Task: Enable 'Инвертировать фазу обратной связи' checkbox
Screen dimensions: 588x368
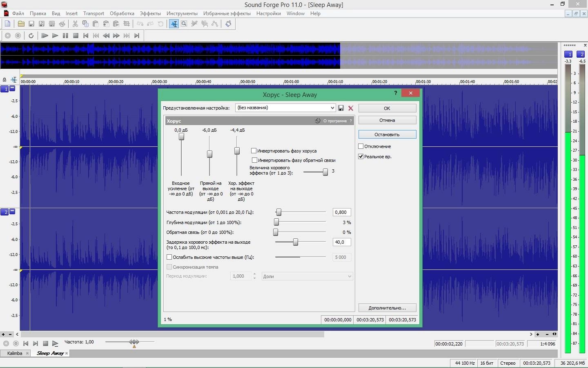Action: tap(254, 160)
